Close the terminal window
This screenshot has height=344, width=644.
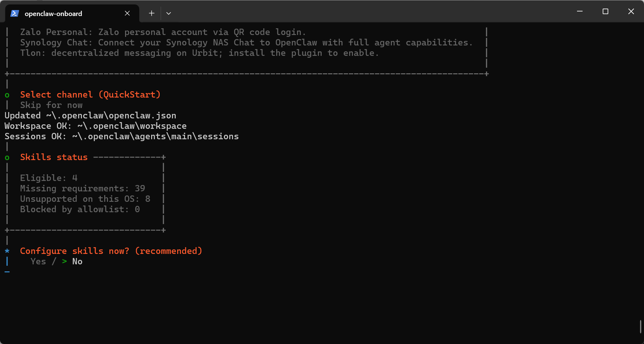[x=631, y=12]
